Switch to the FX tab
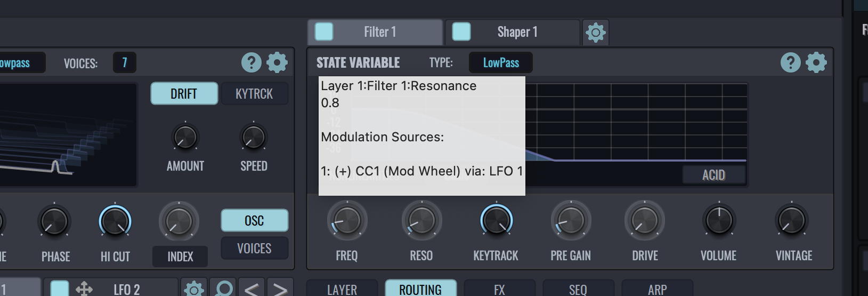The image size is (868, 296). click(499, 289)
